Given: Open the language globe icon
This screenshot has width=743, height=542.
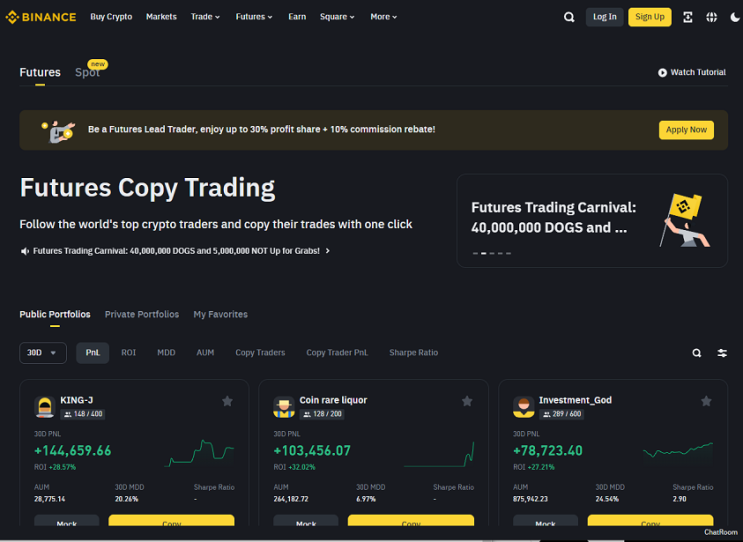Looking at the screenshot, I should coord(711,17).
